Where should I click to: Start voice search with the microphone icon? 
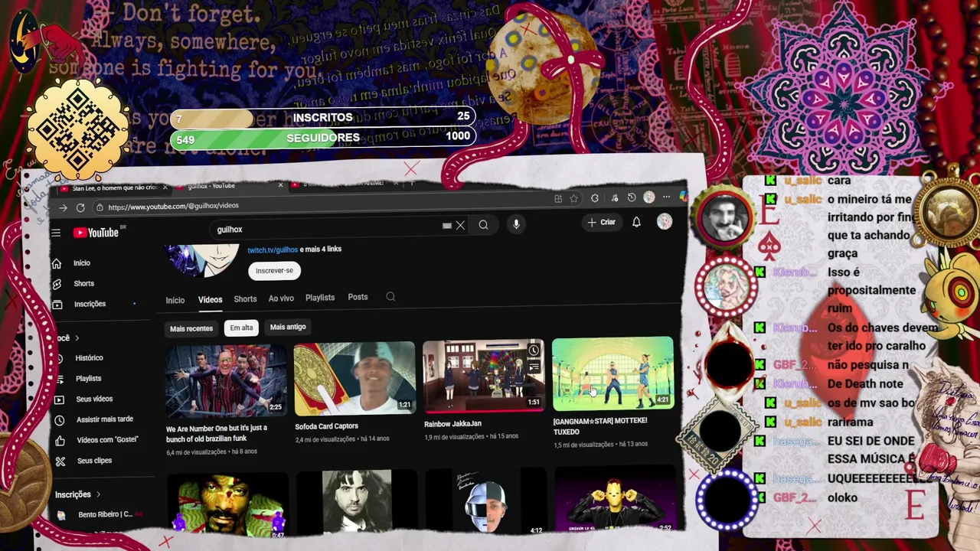[x=516, y=224]
